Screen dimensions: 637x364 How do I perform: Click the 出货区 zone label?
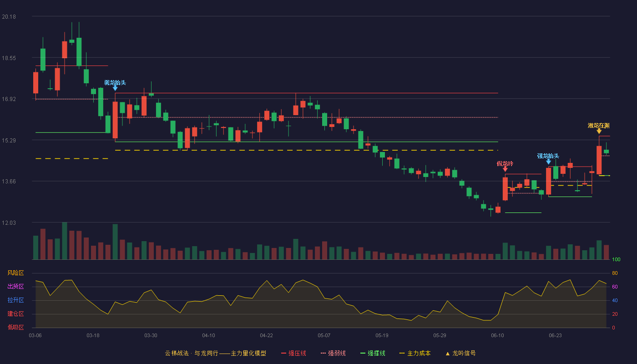click(15, 287)
